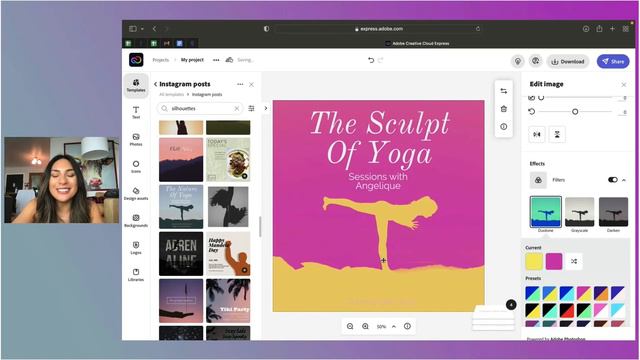Click the Projects breadcrumb
Screen dimensions: 640x360
click(x=160, y=60)
